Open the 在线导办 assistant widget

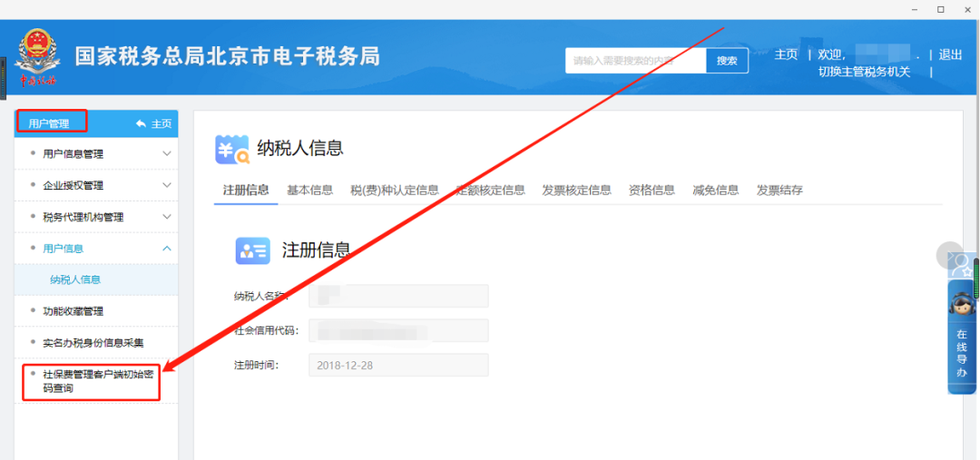coord(961,337)
